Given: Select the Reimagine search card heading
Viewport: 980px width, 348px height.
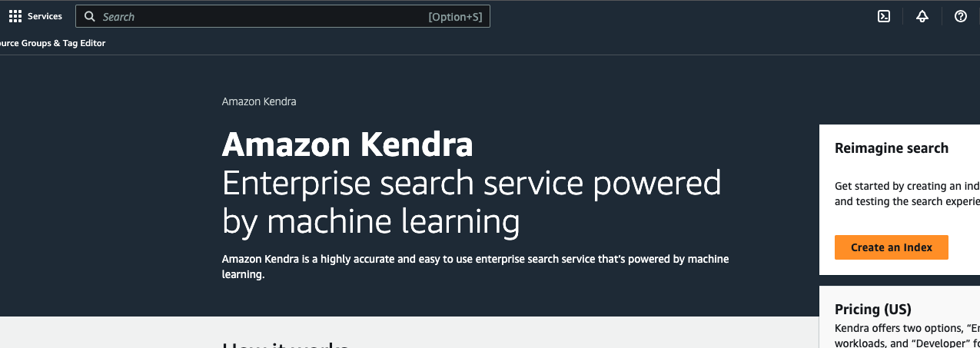Looking at the screenshot, I should [892, 148].
